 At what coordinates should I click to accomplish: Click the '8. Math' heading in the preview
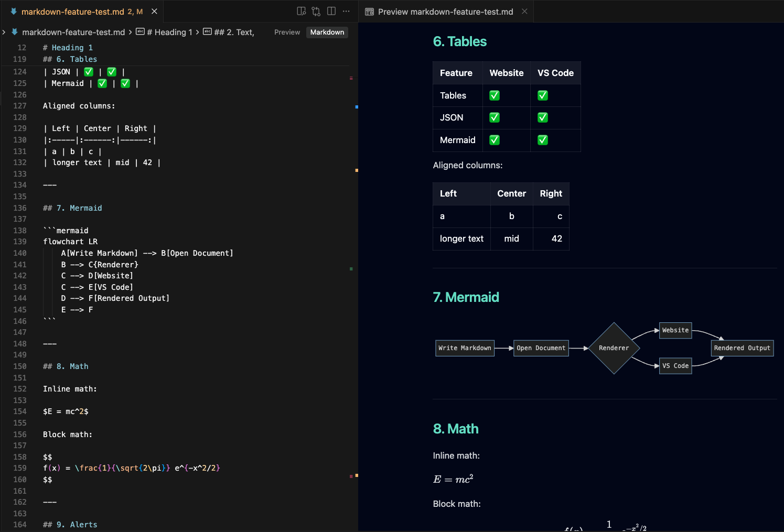tap(456, 429)
